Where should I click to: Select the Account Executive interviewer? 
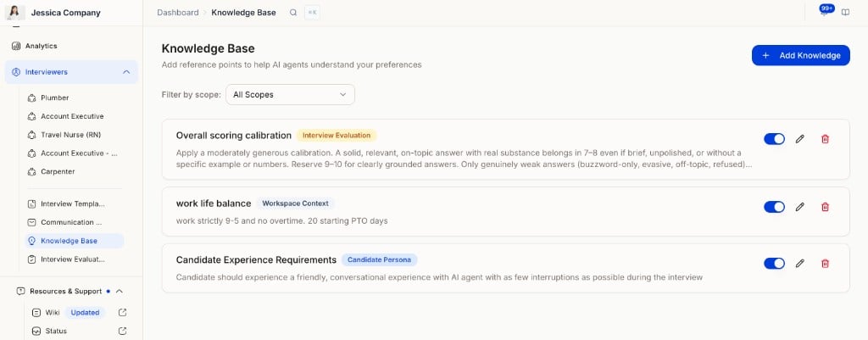pos(72,116)
